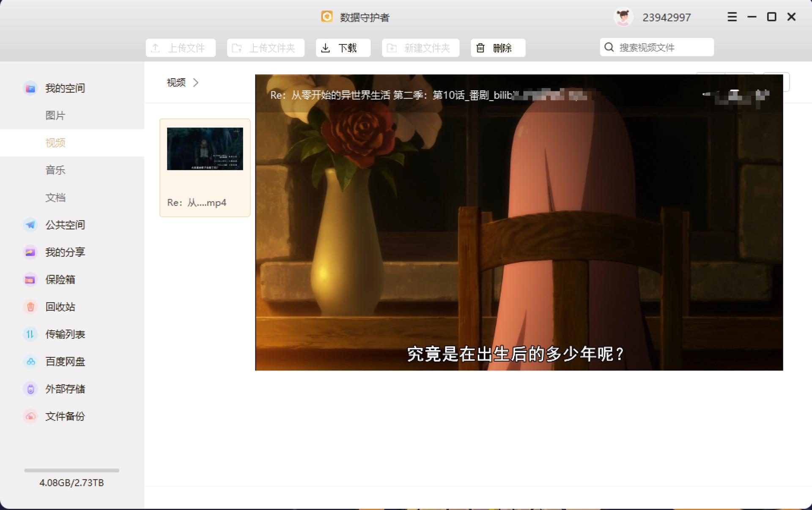
Task: Select the Re: 从....mp4 video thumbnail
Action: 205,149
